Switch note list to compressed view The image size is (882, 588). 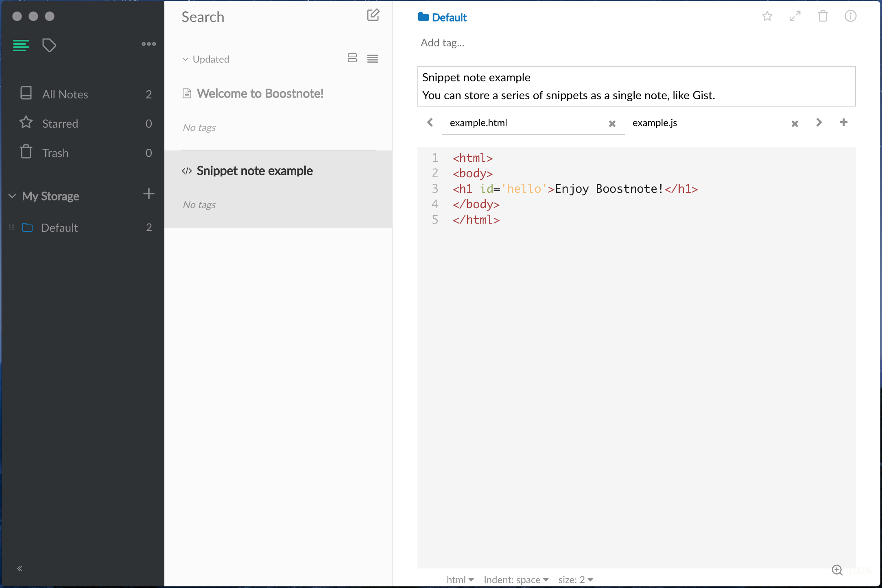(x=373, y=59)
